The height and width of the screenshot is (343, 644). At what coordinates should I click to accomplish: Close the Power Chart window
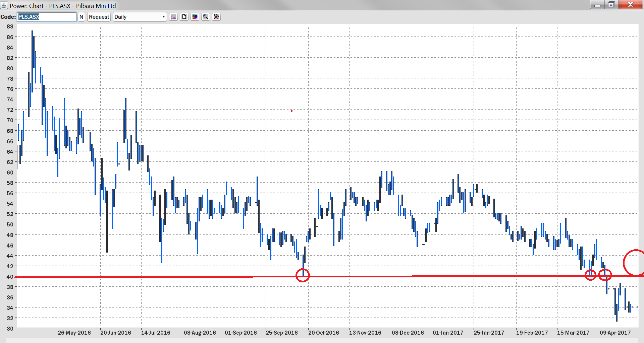[631, 5]
